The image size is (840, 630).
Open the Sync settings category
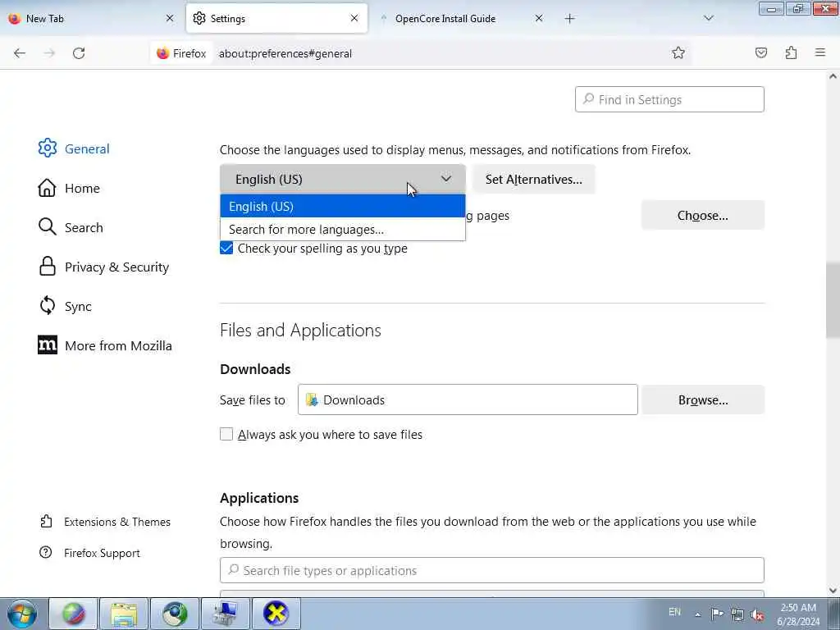[65, 306]
